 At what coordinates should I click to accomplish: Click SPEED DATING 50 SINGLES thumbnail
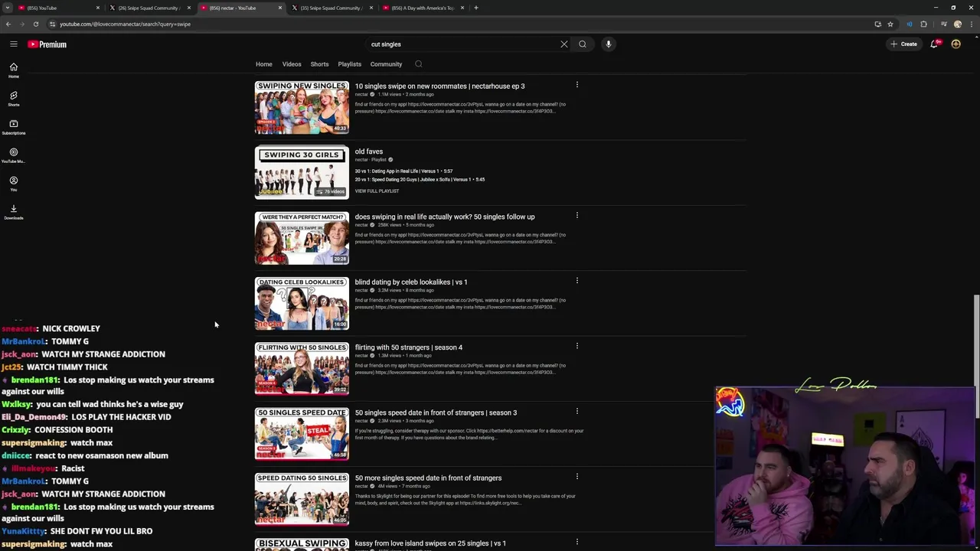(x=302, y=499)
